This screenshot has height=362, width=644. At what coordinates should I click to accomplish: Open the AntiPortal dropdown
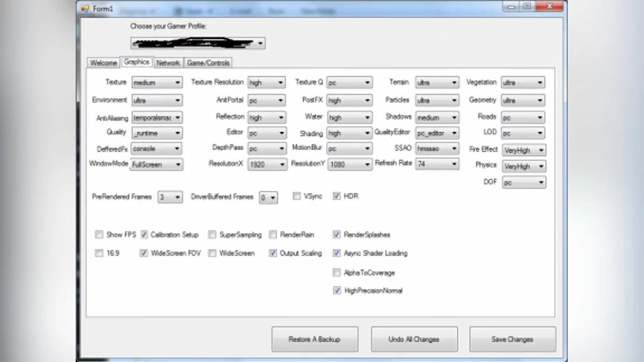(x=267, y=100)
